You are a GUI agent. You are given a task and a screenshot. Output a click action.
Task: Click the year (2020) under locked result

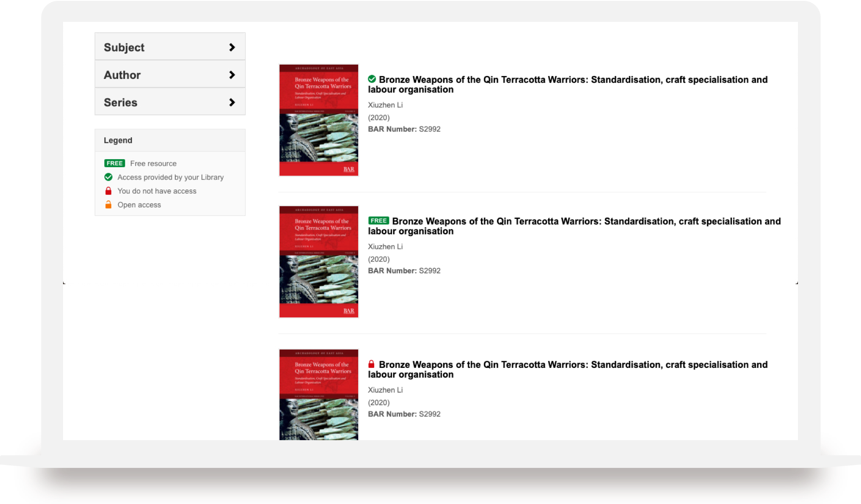click(x=379, y=402)
